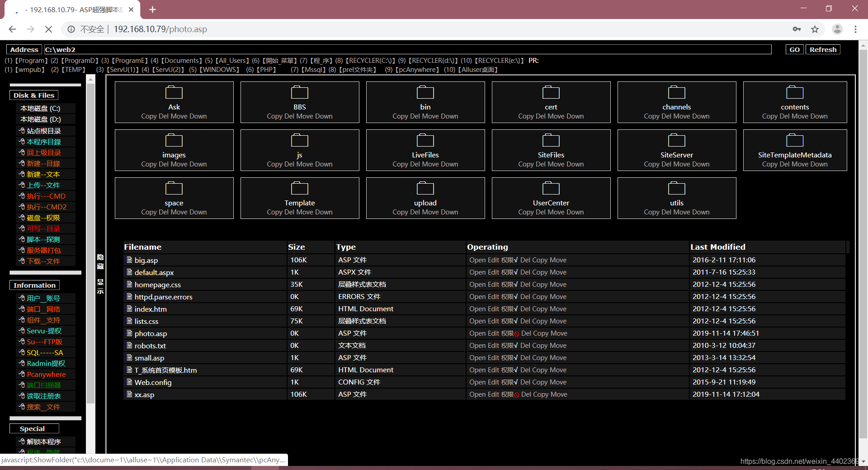This screenshot has height=470, width=868.
Task: Click Edit for index.htm
Action: [493, 309]
